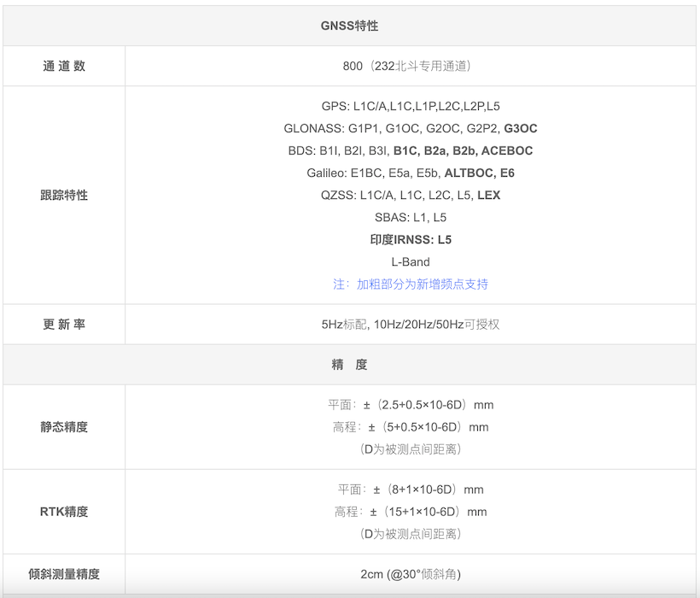Select the 跟踪特性 row label
The height and width of the screenshot is (598, 700).
[x=64, y=195]
